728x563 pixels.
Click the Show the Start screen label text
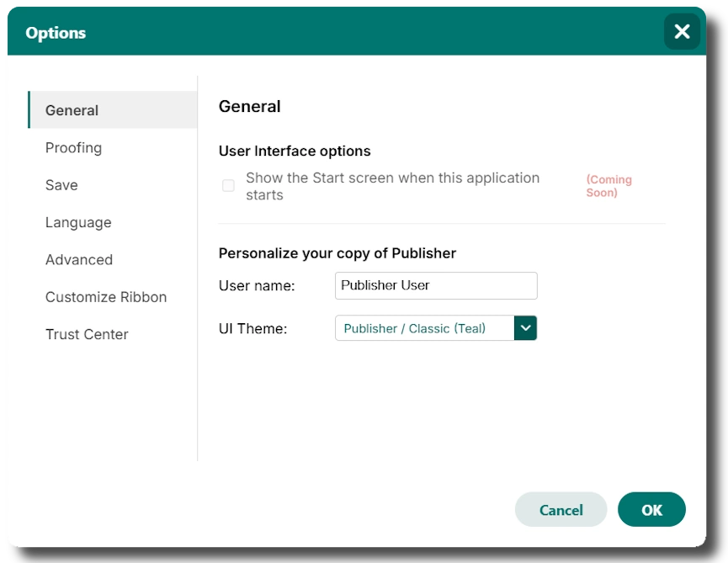(x=392, y=186)
